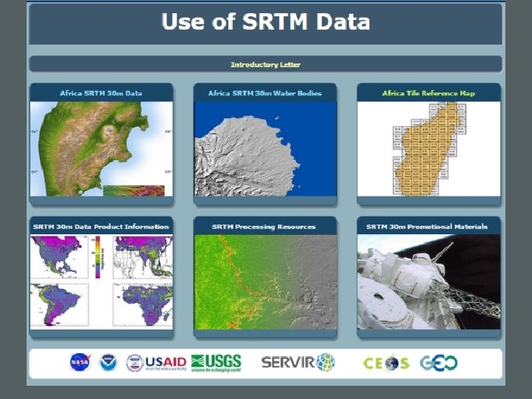Click the NOAA logo
Screen dimensions: 532x399
pyautogui.click(x=108, y=362)
